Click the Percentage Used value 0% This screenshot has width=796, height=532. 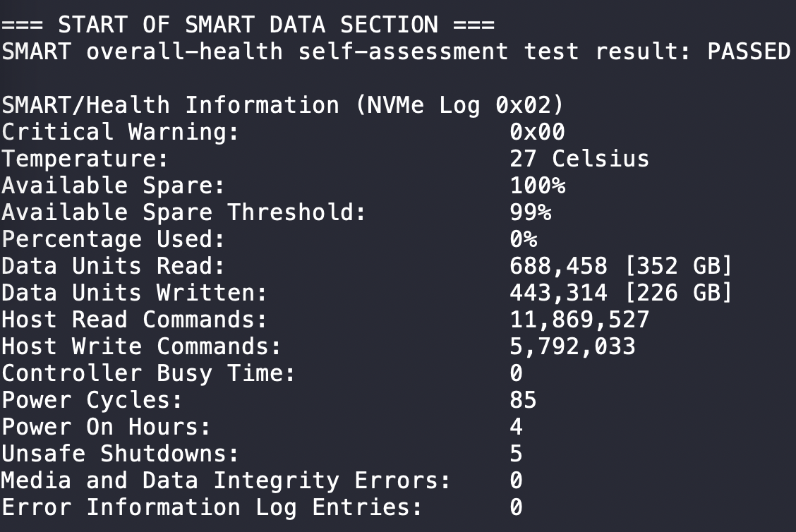pos(523,239)
